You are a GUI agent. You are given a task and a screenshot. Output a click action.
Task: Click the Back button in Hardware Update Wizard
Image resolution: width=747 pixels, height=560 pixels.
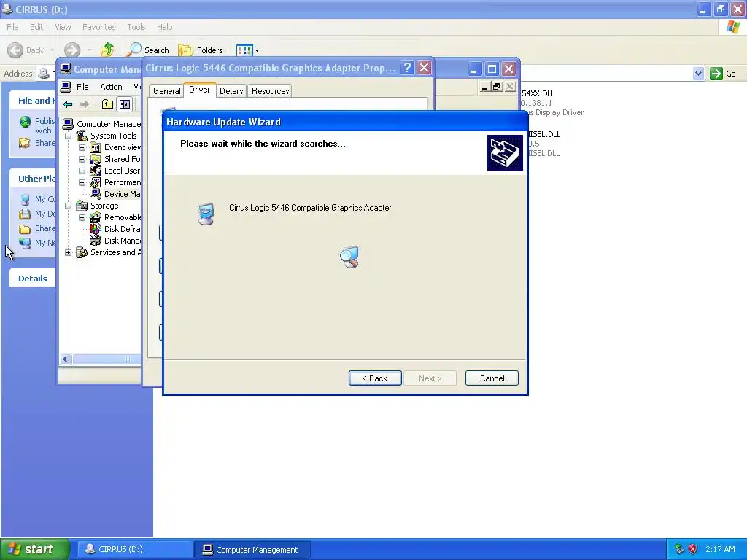375,378
